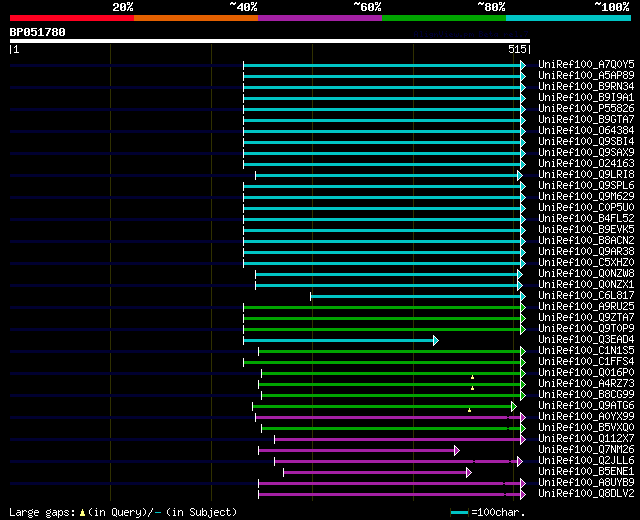Click the cyan arrowhead ending the C6L817 alignment

[x=523, y=296]
